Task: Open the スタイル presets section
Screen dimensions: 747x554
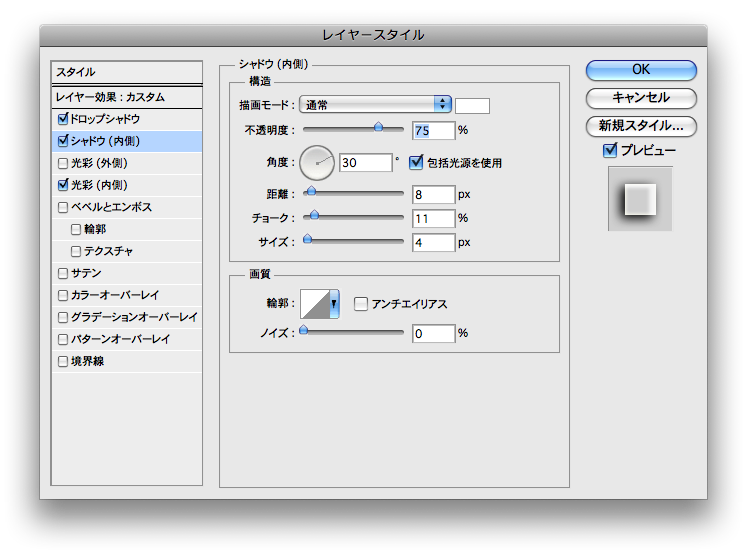Action: pos(126,72)
